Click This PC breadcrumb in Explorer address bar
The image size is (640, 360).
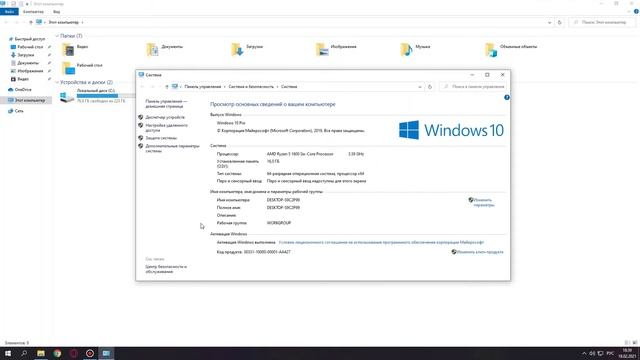(63, 22)
